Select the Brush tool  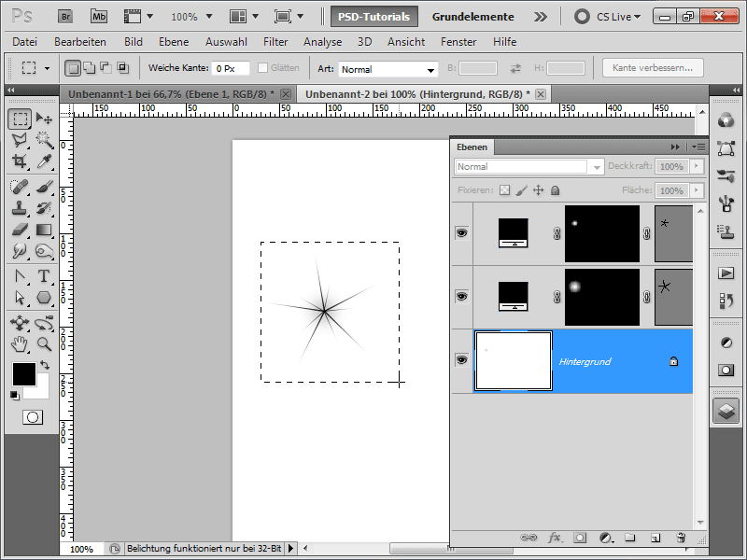pos(44,187)
